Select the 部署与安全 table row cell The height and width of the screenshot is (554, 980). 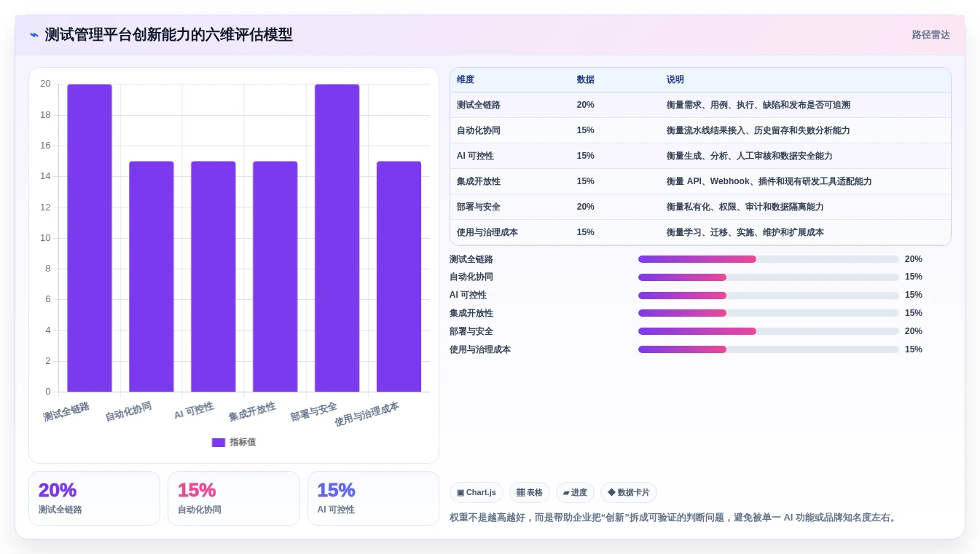click(x=479, y=207)
